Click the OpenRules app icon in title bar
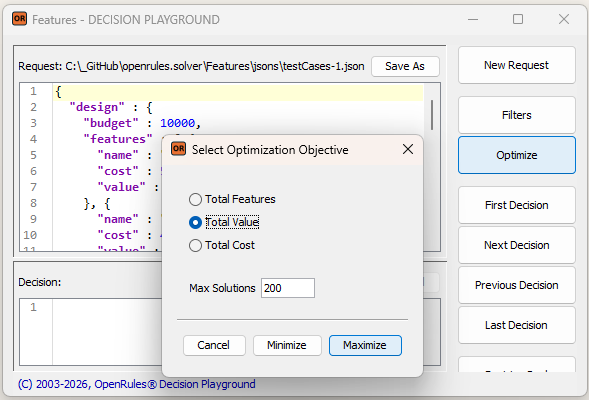Image resolution: width=589 pixels, height=400 pixels. tap(19, 19)
